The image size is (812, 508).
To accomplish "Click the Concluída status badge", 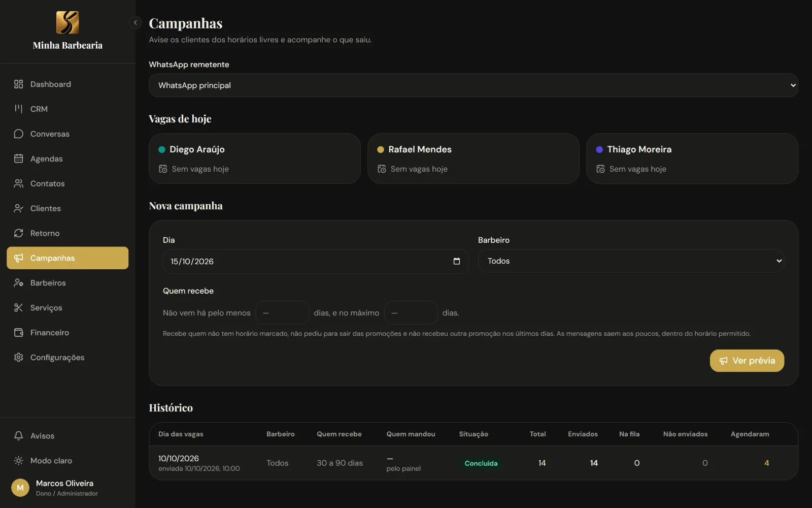I will pyautogui.click(x=481, y=463).
